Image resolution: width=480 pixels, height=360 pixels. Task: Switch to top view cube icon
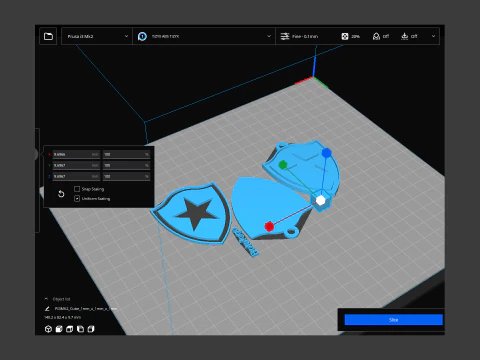point(70,329)
